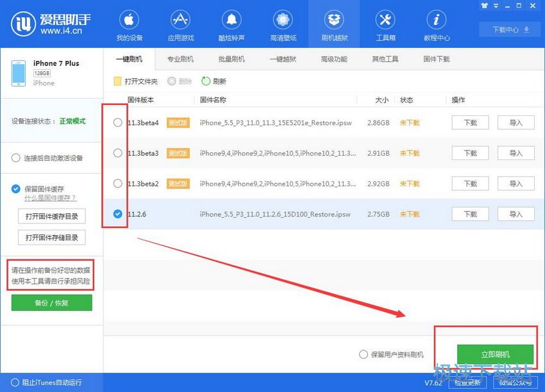
Task: Click 打开固件缓存目录 button
Action: tap(52, 216)
